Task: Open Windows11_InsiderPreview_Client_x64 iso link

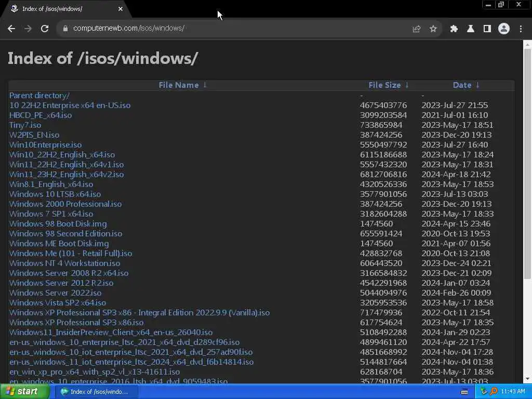Action: [111, 332]
